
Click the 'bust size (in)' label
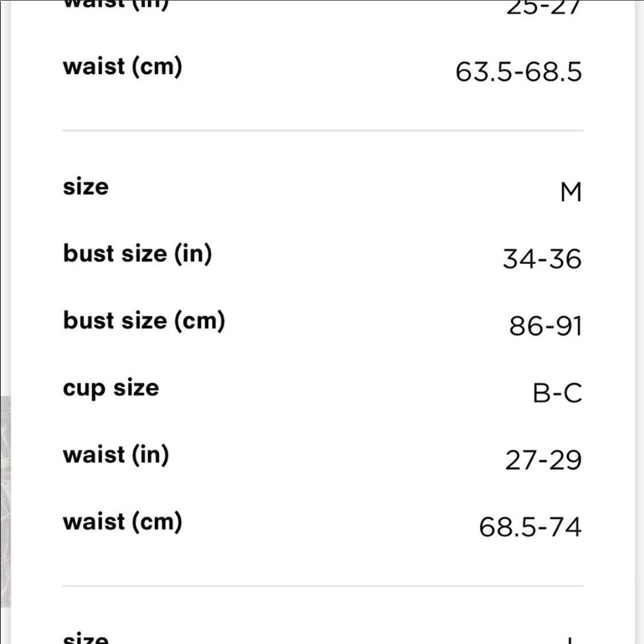(137, 253)
